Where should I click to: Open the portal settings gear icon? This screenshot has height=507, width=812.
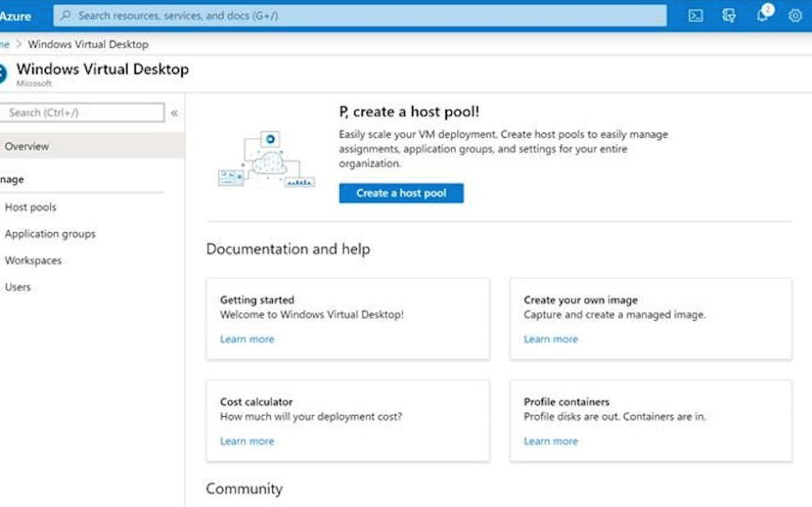(x=795, y=16)
